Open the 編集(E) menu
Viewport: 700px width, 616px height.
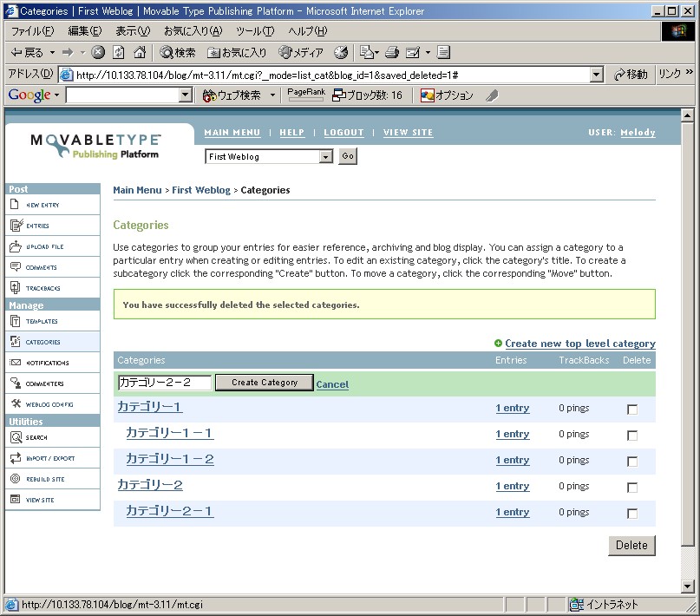coord(85,31)
